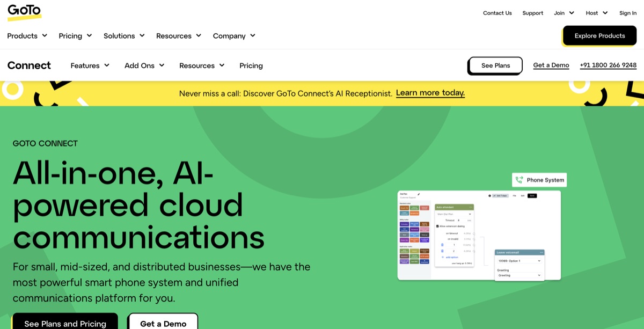Click Get a Demo link beside See Plans
This screenshot has height=329, width=644.
(x=551, y=65)
